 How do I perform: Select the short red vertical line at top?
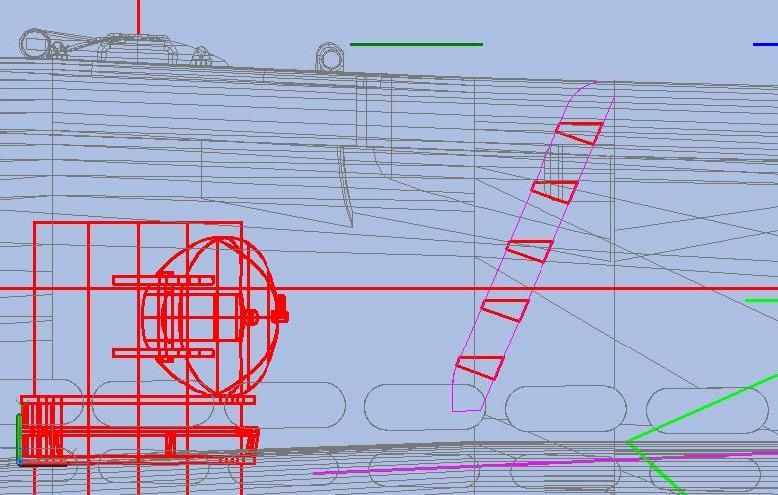point(139,15)
